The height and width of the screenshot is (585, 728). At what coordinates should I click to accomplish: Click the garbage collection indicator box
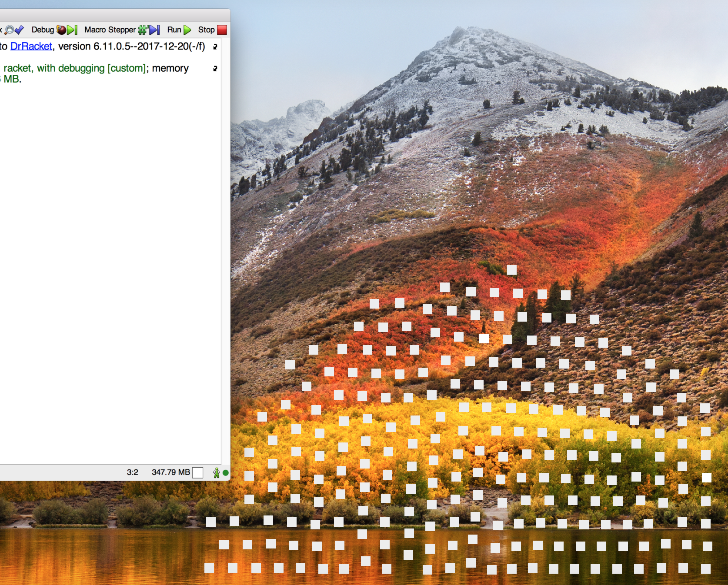(198, 472)
